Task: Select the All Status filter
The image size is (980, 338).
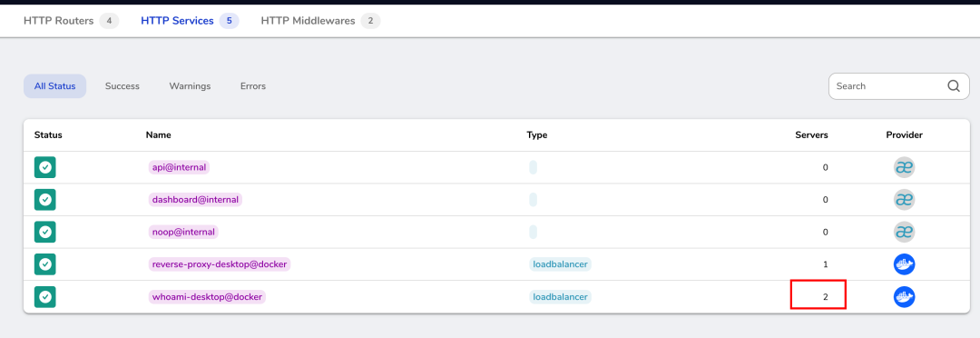Action: pos(55,86)
